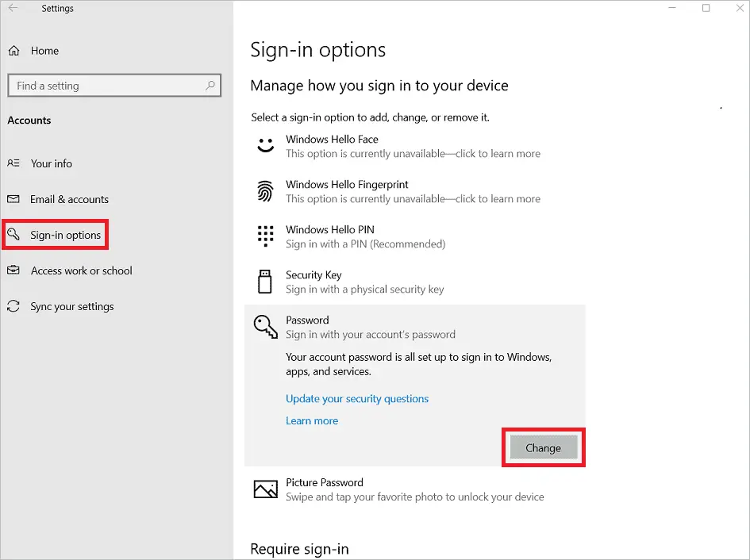Image resolution: width=750 pixels, height=560 pixels.
Task: Click the 'Accounts' sidebar heading
Action: [29, 121]
